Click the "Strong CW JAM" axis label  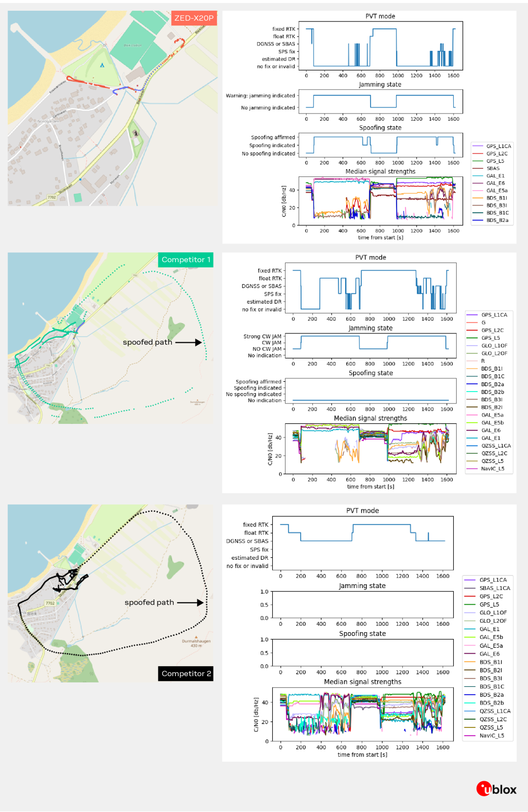(263, 336)
